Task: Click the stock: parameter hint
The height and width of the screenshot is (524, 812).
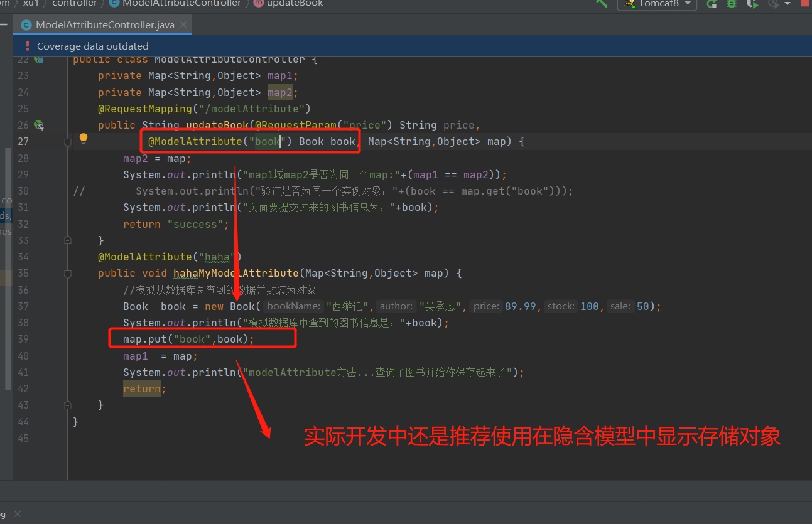Action: [561, 306]
